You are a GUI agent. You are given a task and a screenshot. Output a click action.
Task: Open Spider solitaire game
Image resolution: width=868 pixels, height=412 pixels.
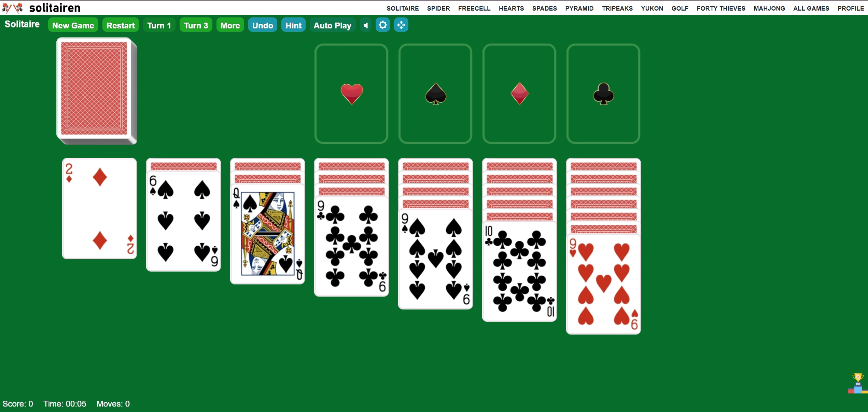[x=437, y=8]
